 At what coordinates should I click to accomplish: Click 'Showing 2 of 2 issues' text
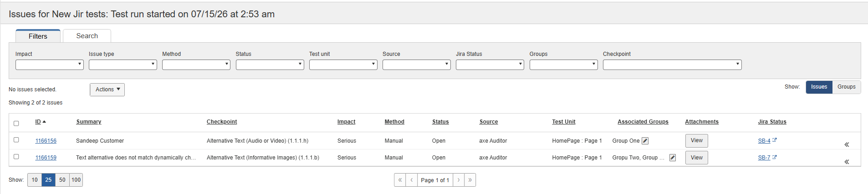[36, 103]
